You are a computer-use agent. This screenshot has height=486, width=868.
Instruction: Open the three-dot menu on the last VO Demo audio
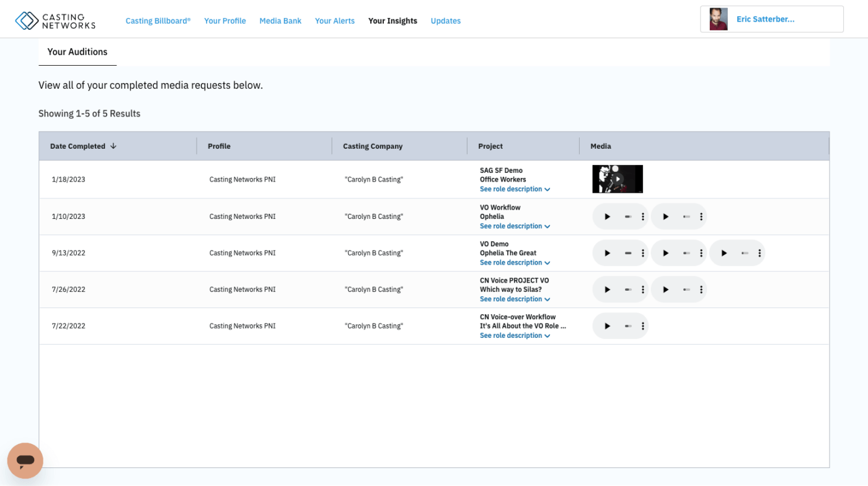[x=759, y=252]
